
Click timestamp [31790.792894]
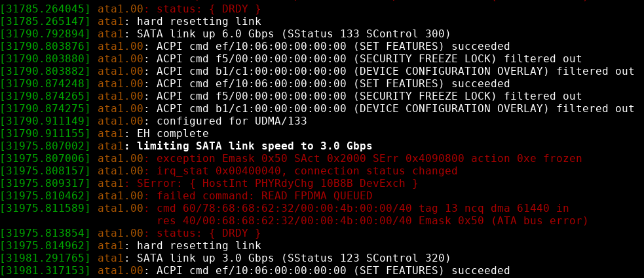(46, 33)
